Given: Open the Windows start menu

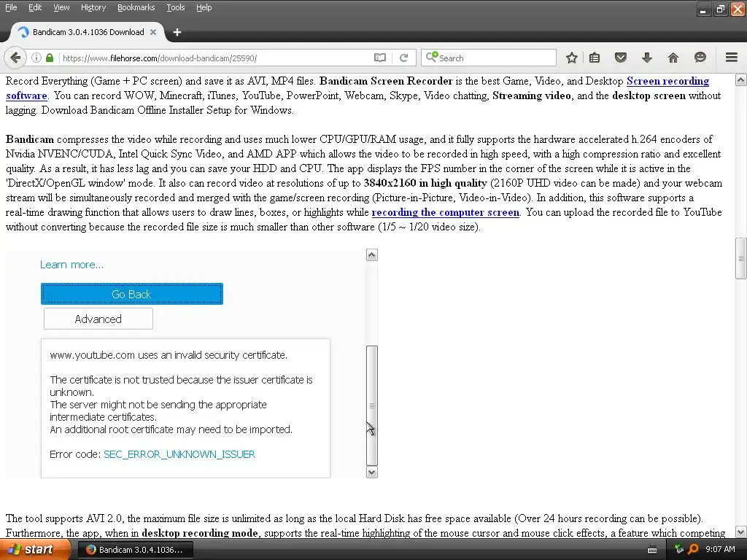Looking at the screenshot, I should 35,550.
